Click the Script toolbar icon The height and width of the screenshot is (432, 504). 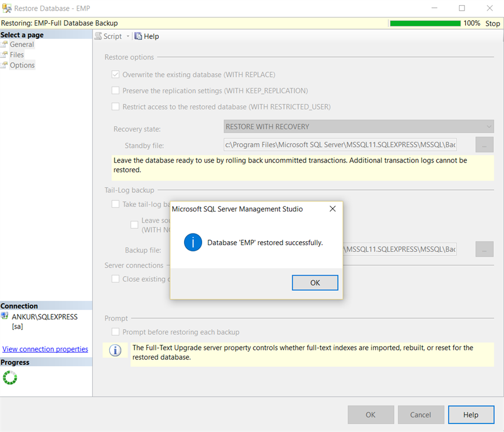point(99,36)
